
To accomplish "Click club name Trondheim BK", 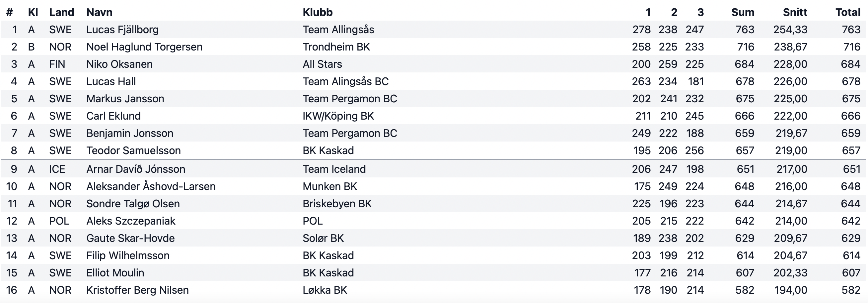I will coord(336,47).
